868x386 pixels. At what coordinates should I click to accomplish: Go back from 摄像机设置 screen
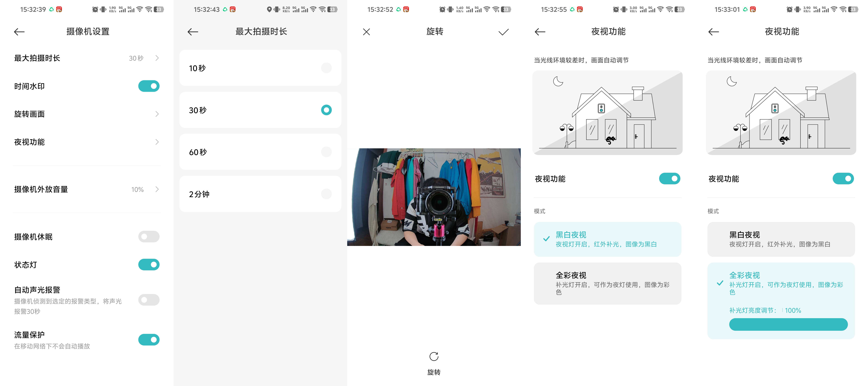(x=19, y=32)
